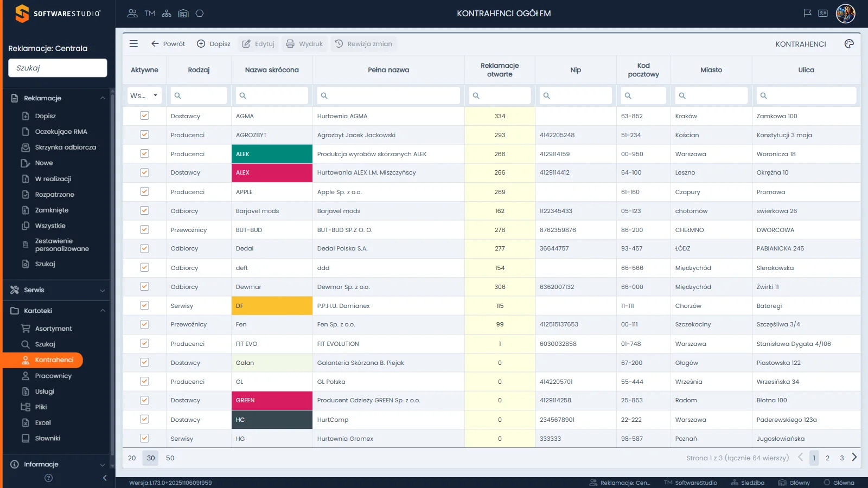Open the flag icon in top right
The image size is (868, 488).
(x=807, y=14)
